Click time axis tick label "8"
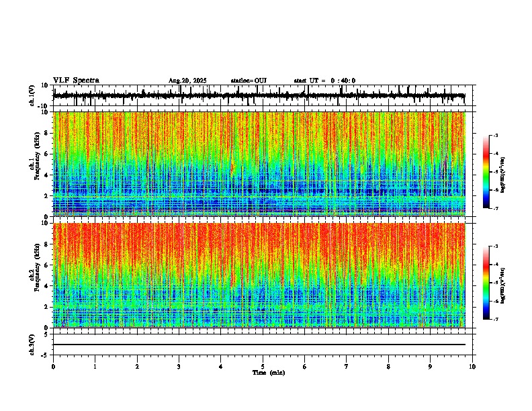532x411 pixels. 388,367
